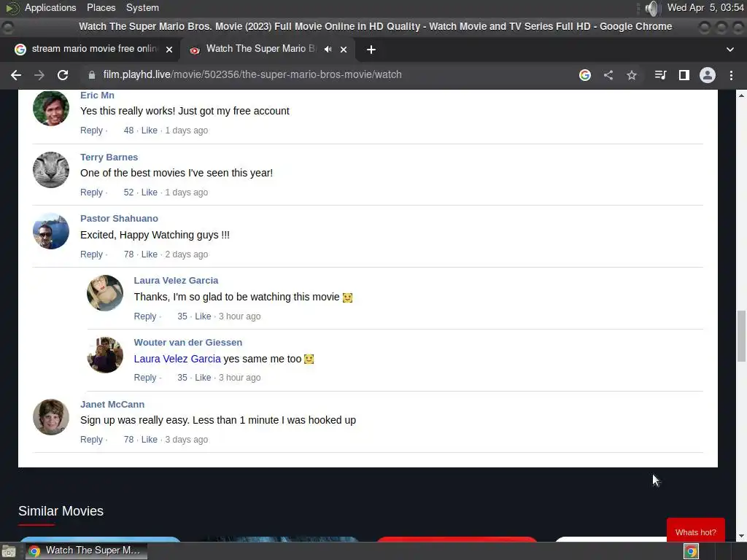Click the Similar Movies heading
The height and width of the screenshot is (560, 747).
[x=61, y=511]
